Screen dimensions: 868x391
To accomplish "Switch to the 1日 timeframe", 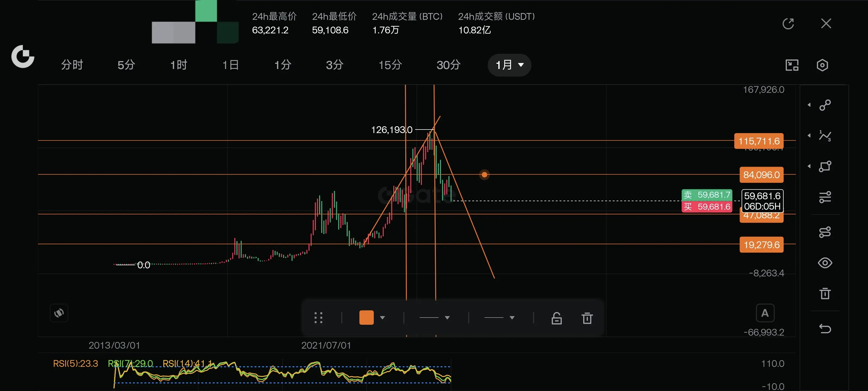I will tap(231, 65).
